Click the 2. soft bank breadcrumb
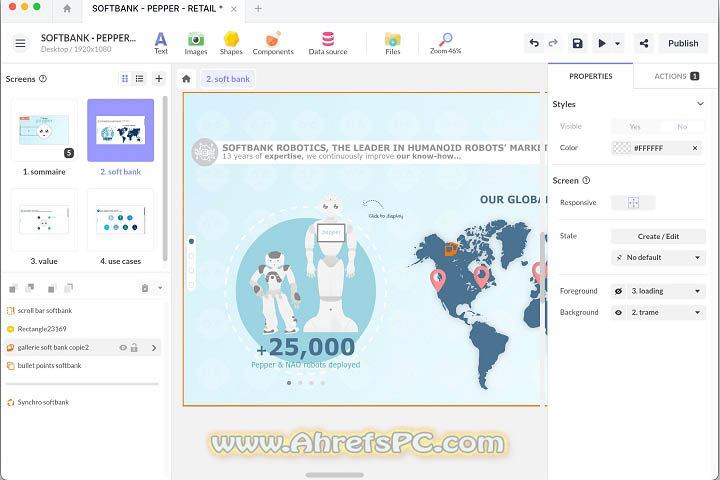Viewport: 720px width, 480px height. point(228,79)
